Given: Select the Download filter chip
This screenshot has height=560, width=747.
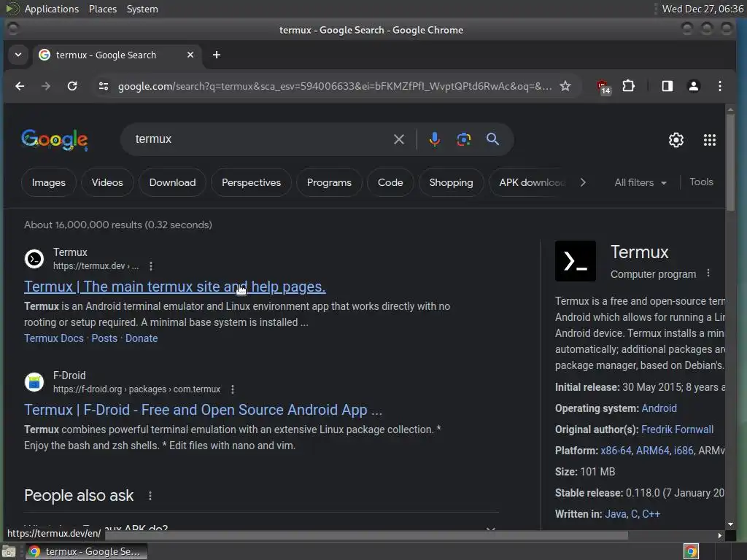Looking at the screenshot, I should [172, 182].
